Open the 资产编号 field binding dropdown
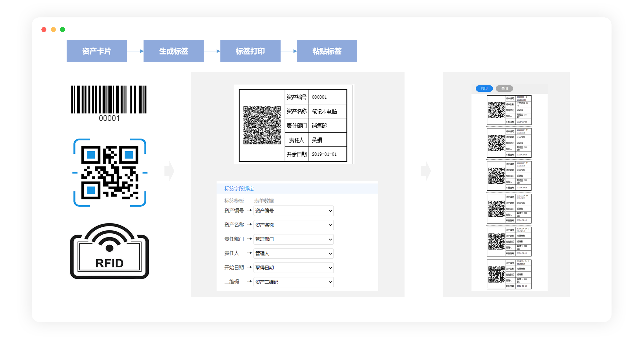Screen dimensions: 644x341 pyautogui.click(x=293, y=211)
